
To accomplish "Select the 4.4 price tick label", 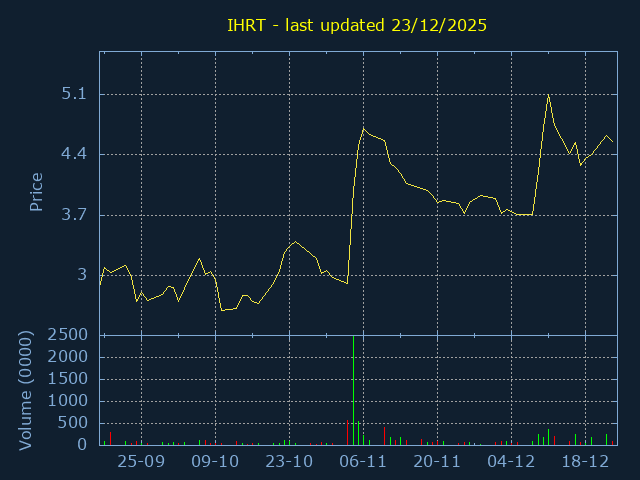I will [75, 155].
